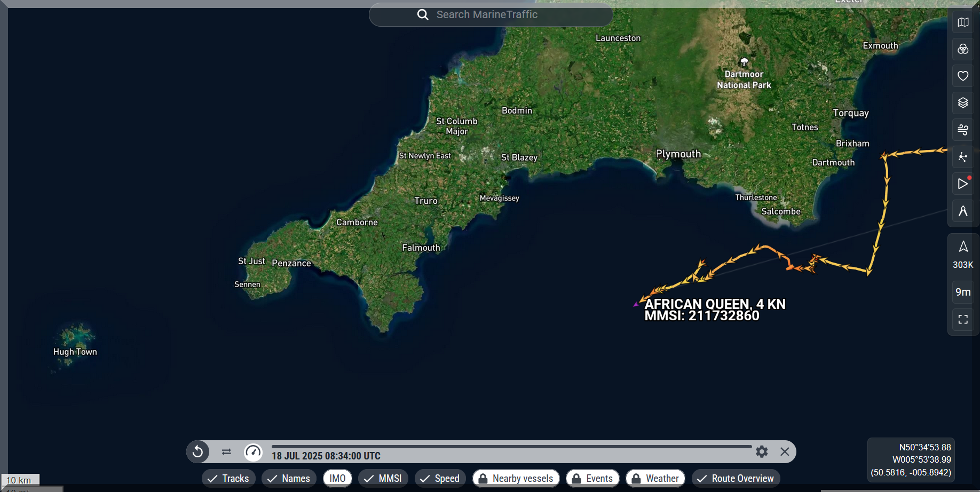Select the distance measuring compass tool

pyautogui.click(x=963, y=211)
